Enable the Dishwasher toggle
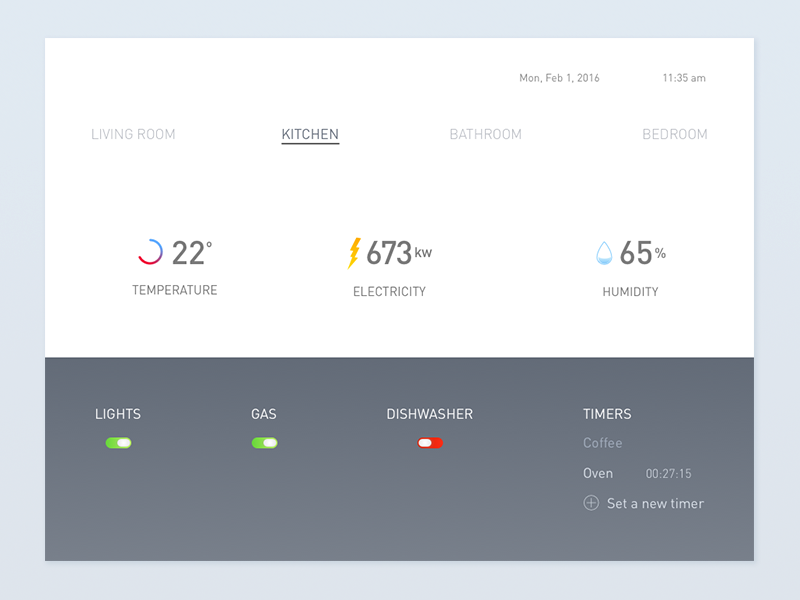800x600 pixels. (x=430, y=443)
